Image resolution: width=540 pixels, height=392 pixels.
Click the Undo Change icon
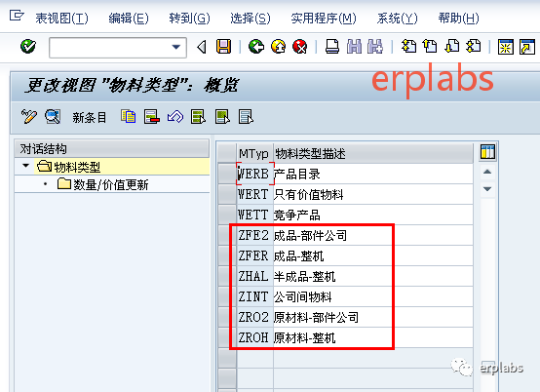pyautogui.click(x=175, y=117)
